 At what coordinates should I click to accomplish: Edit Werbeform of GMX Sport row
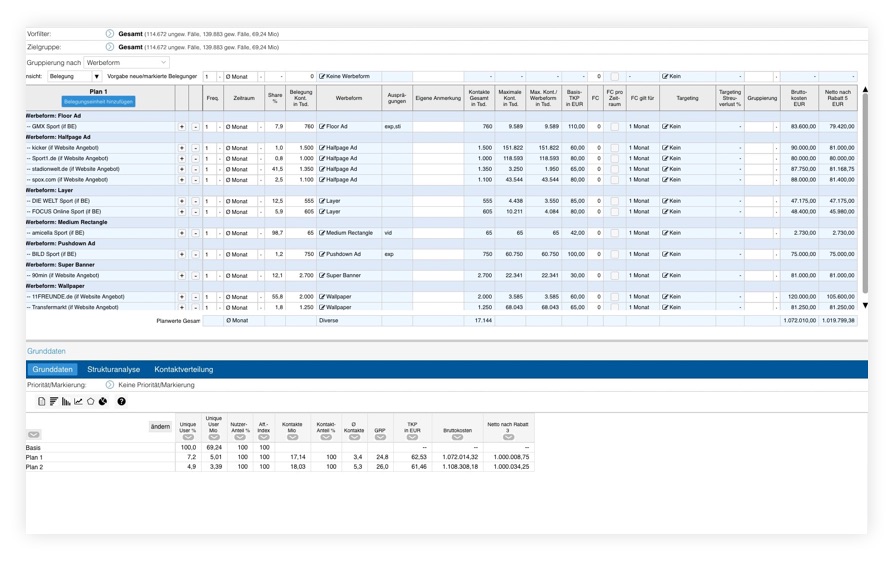point(322,127)
